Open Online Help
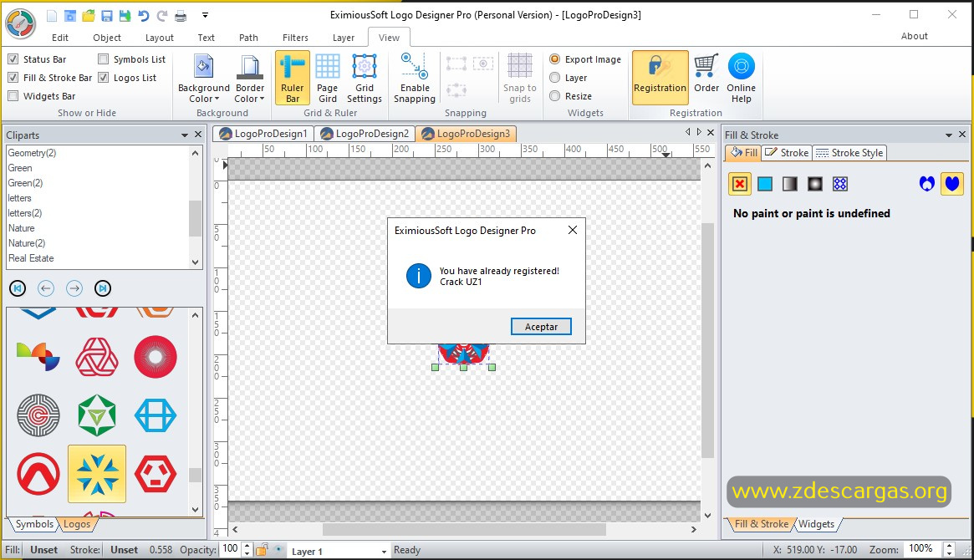The image size is (974, 560). (x=741, y=79)
